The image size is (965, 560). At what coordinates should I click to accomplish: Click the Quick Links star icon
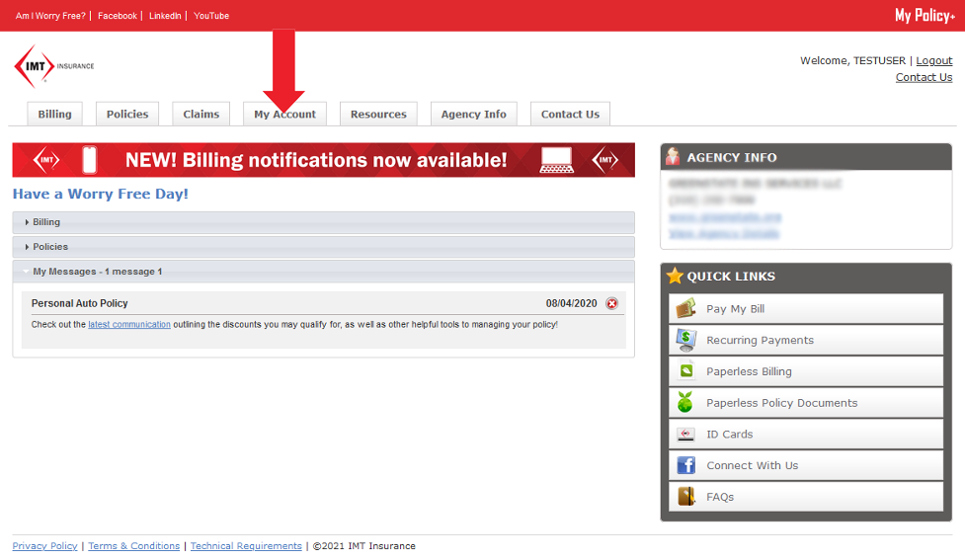coord(675,276)
